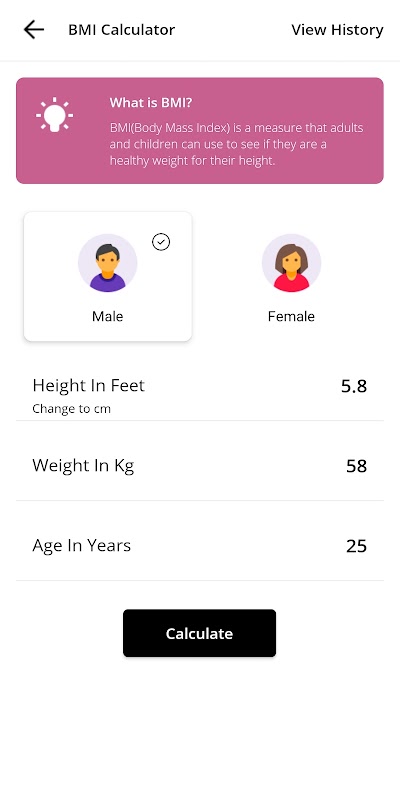Click the Weight In Kg row label

point(83,466)
